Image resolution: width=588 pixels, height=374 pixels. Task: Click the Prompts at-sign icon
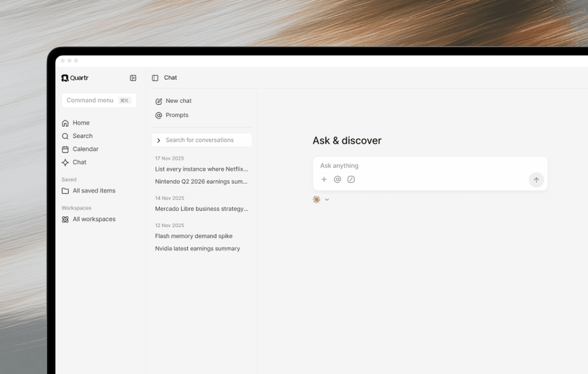158,115
